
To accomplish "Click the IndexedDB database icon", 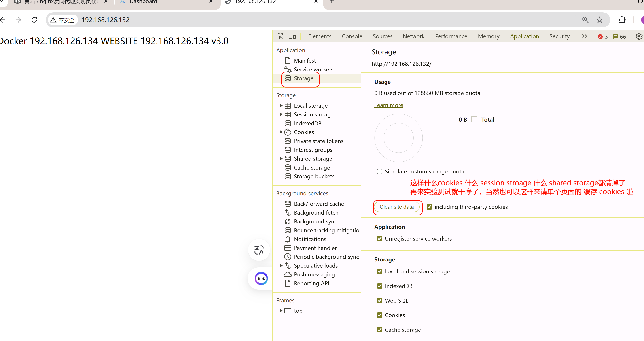I will click(x=288, y=123).
